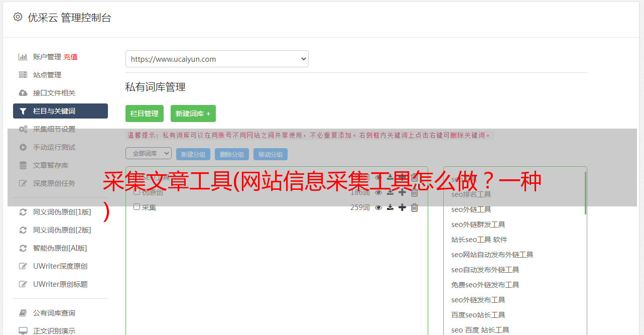644x335 pixels.
Task: Click the database icon for 文章暂存库
Action: pyautogui.click(x=23, y=165)
